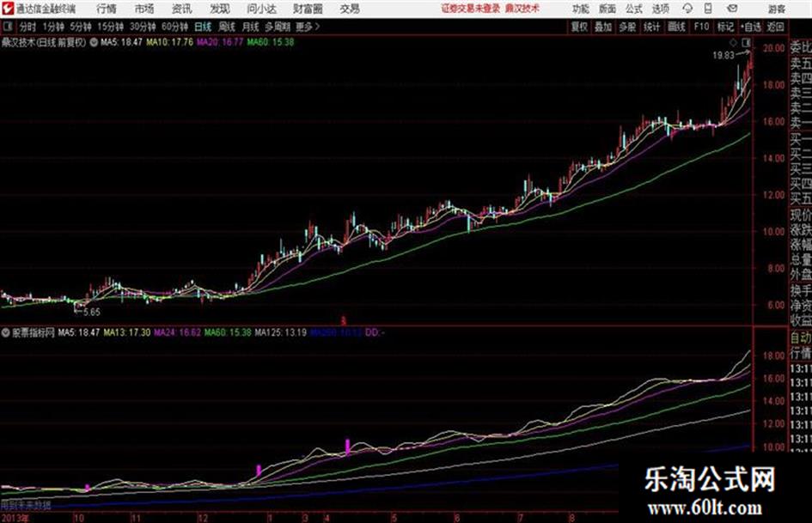Switch to the 30分钟 period tab
812x523 pixels.
[143, 27]
